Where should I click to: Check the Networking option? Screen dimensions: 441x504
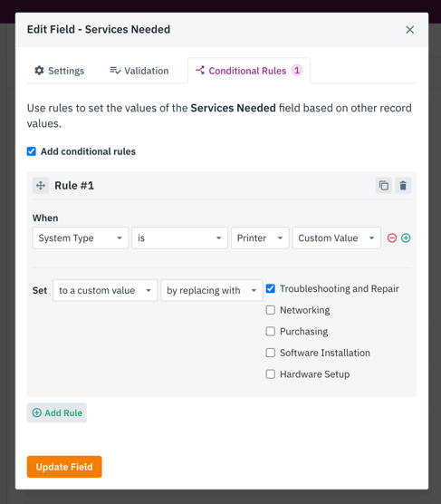coord(271,310)
